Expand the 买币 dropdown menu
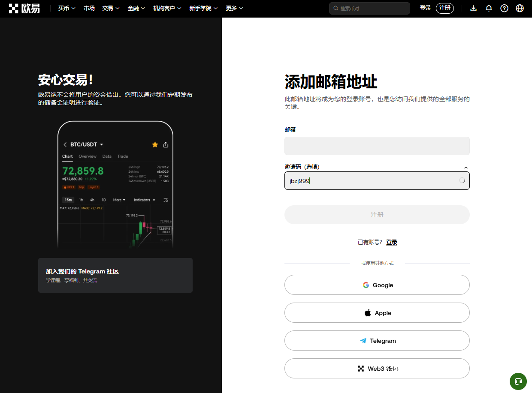The width and height of the screenshot is (532, 393). pos(67,8)
